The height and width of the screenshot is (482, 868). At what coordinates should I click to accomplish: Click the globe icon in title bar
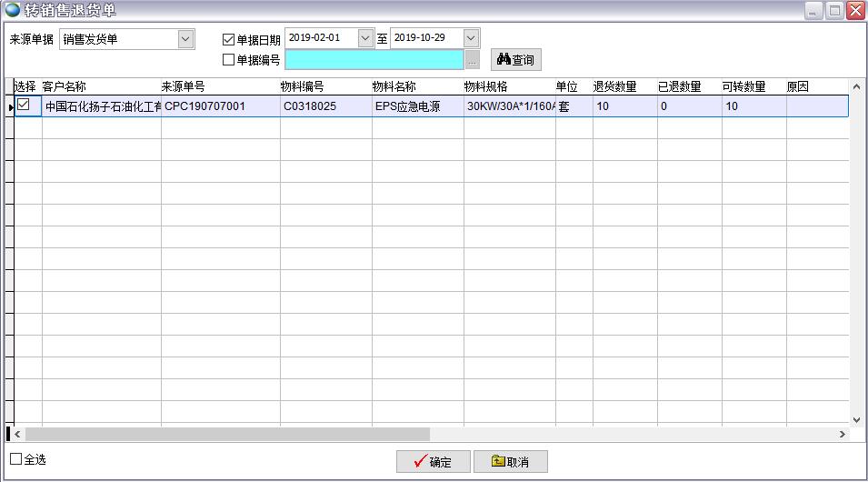12,10
